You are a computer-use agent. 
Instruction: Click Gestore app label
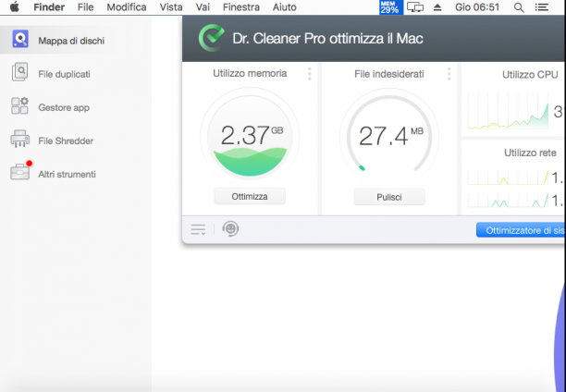(64, 107)
